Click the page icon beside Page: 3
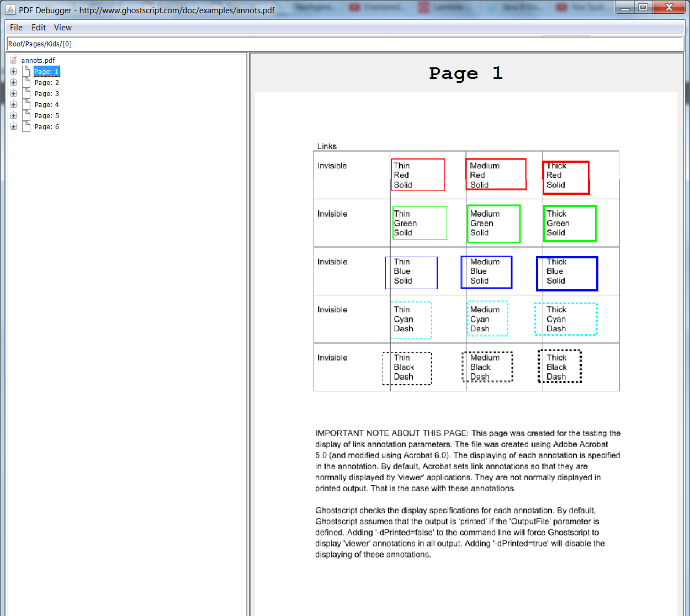Viewport: 690px width, 616px height. tap(26, 93)
